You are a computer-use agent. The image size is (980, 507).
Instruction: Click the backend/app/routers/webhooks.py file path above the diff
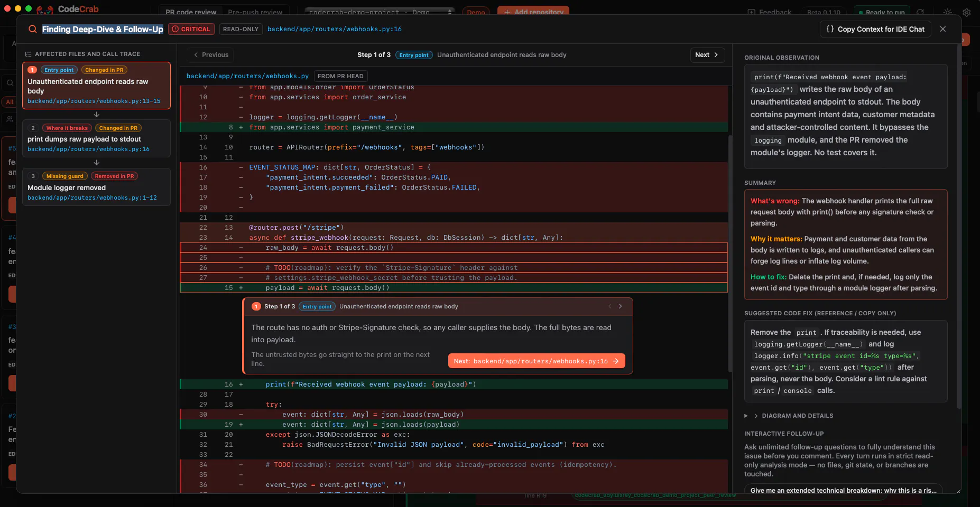pyautogui.click(x=247, y=76)
